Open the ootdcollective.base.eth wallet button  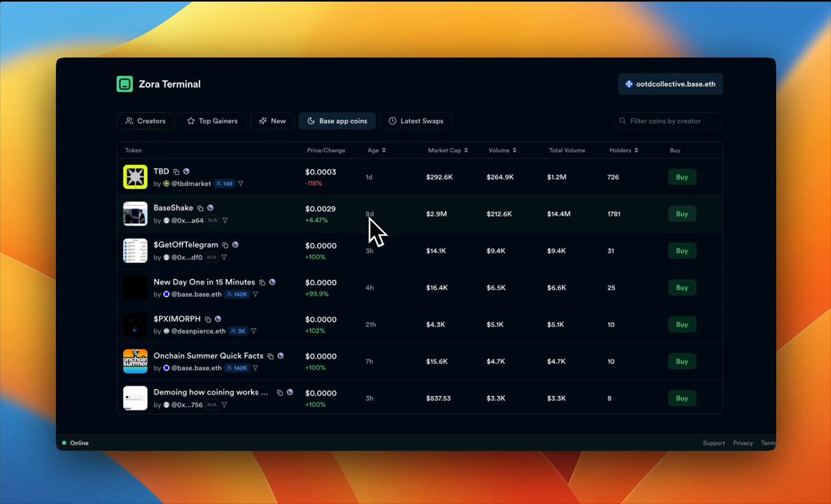(670, 84)
